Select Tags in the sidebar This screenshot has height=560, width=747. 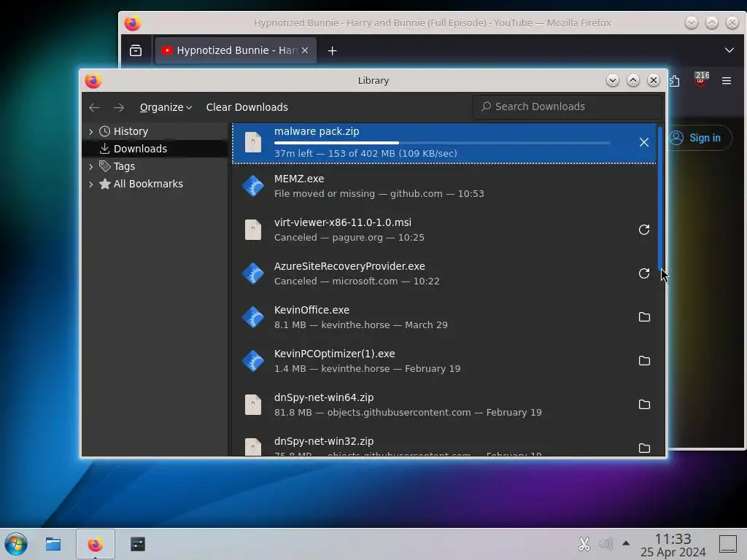pos(155,167)
